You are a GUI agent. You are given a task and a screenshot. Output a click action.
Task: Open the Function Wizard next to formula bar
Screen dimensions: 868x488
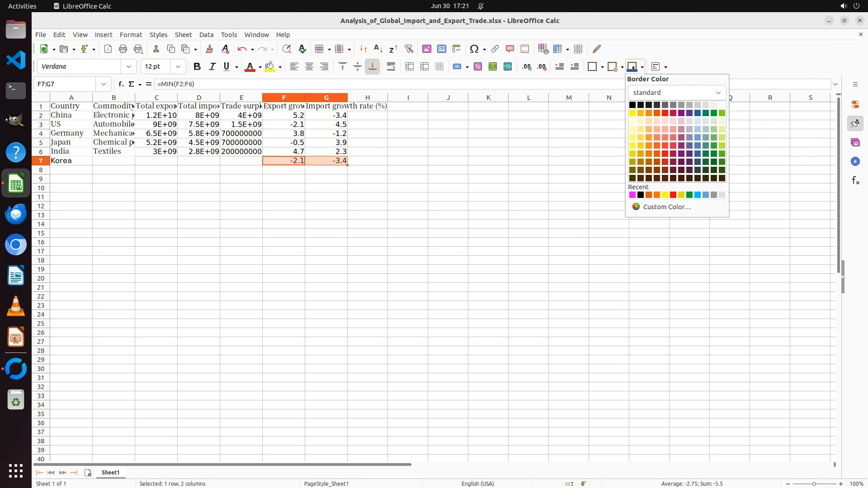point(121,84)
